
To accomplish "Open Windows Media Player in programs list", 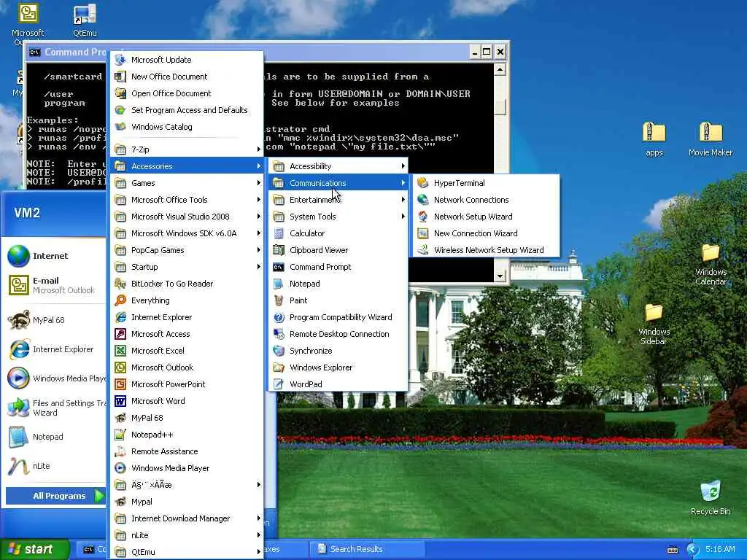I will (x=187, y=468).
